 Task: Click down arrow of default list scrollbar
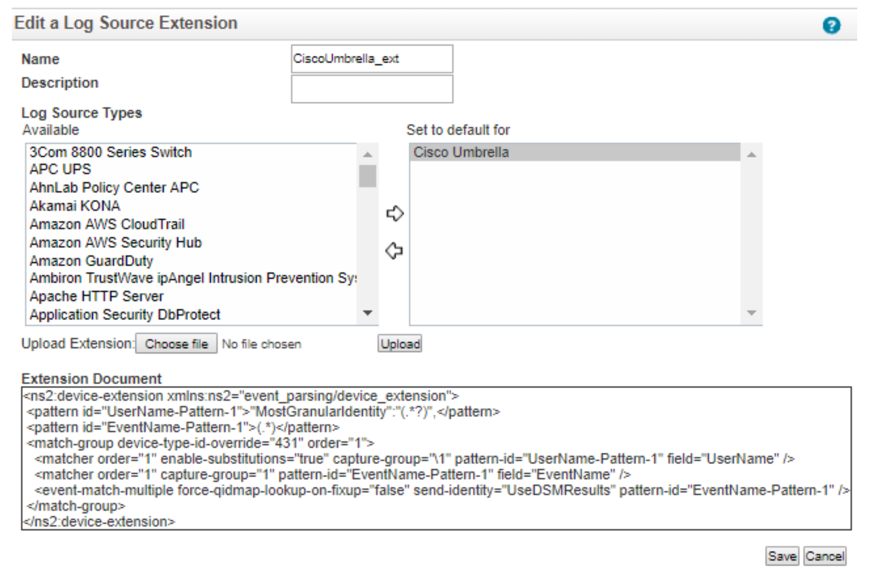752,313
